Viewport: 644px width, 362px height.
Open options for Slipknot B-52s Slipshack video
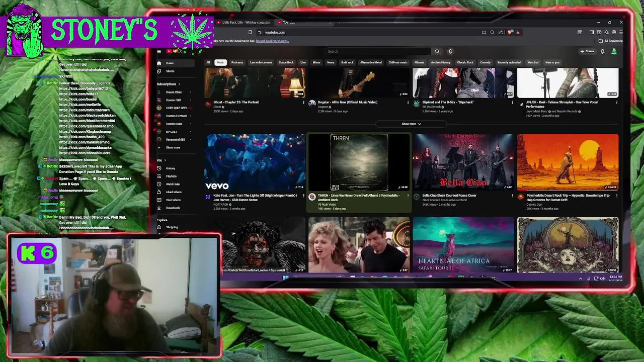(x=512, y=103)
